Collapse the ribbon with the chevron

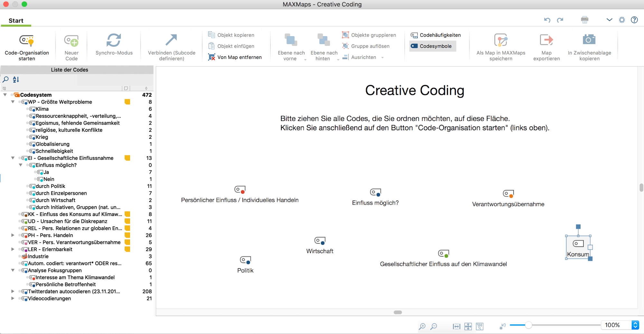coord(609,20)
